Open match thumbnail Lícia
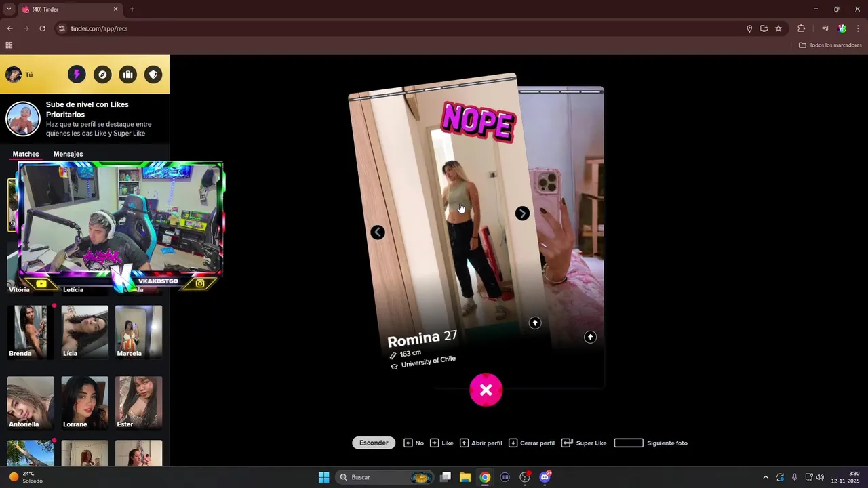Screen dimensions: 868x488 [x=85, y=331]
